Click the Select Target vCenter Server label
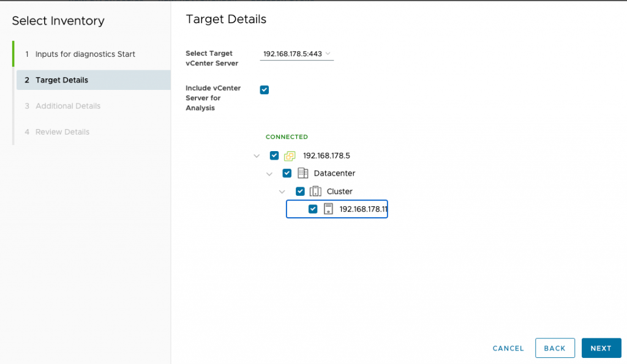Screen dimensions: 627x364 coord(212,58)
